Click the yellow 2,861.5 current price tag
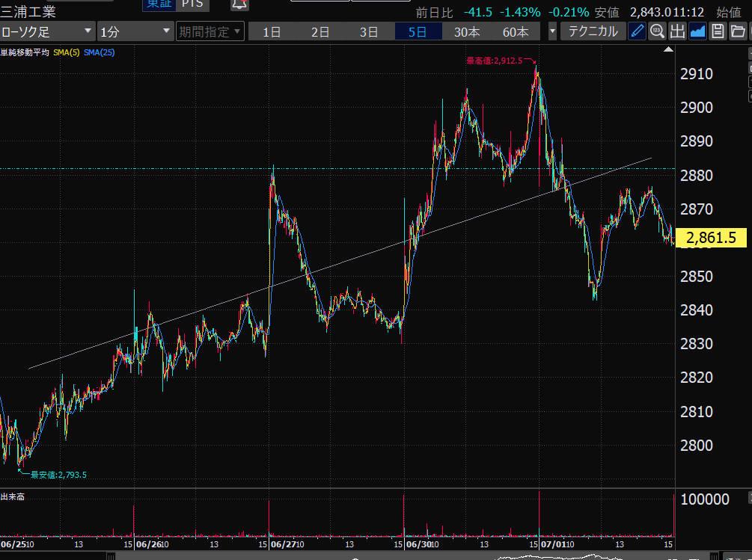 [711, 238]
